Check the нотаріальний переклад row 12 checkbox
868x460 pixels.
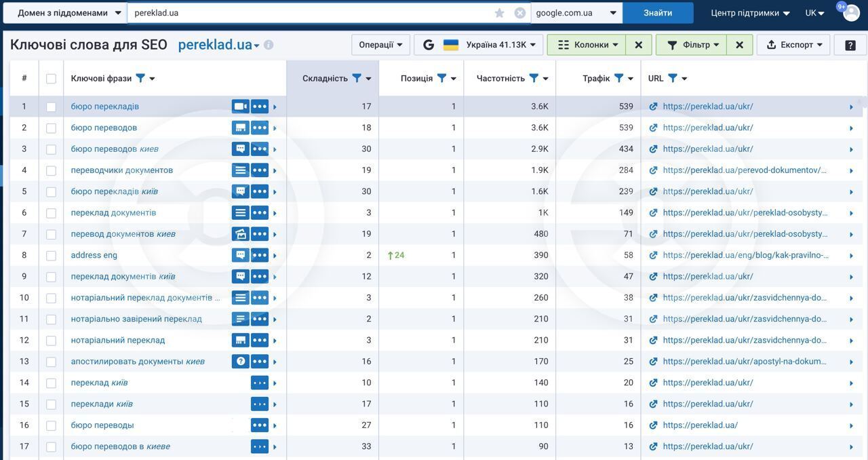[51, 341]
